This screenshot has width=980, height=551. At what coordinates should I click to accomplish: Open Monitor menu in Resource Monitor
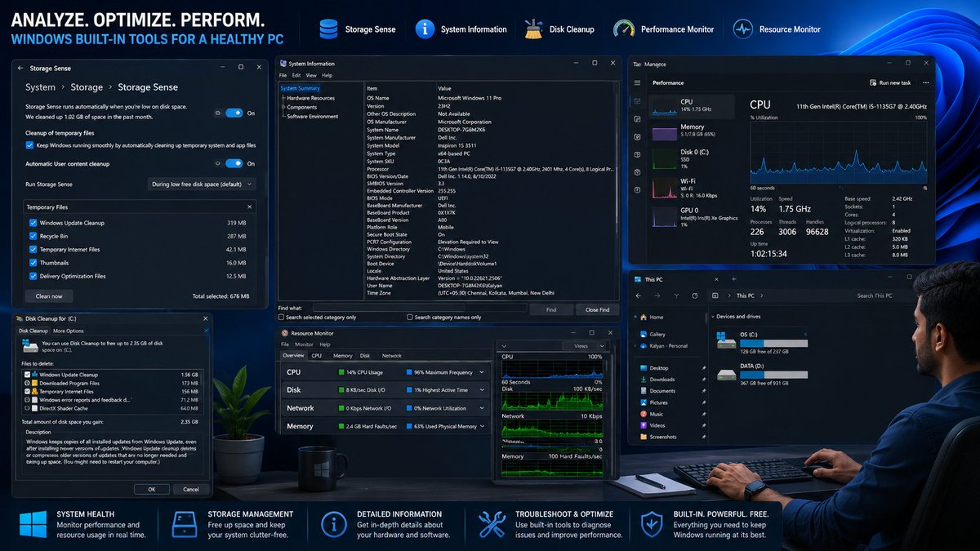click(304, 344)
